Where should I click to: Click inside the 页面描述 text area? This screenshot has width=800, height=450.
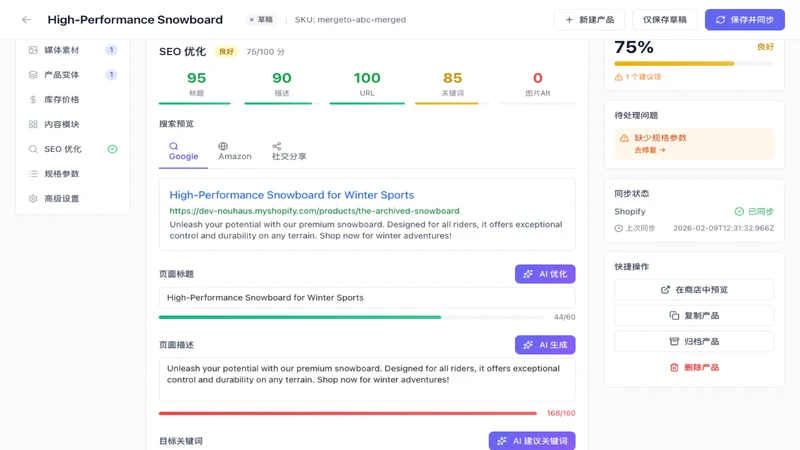(367, 380)
